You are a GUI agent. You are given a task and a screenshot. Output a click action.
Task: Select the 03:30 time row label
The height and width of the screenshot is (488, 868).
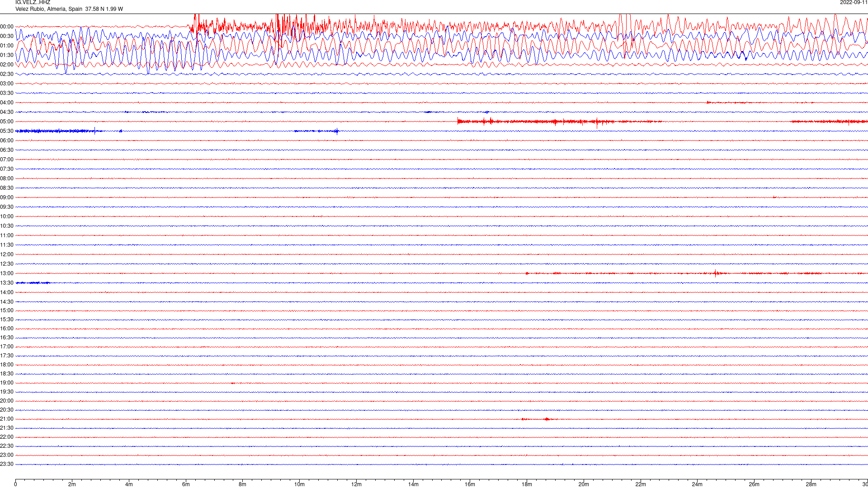click(7, 93)
